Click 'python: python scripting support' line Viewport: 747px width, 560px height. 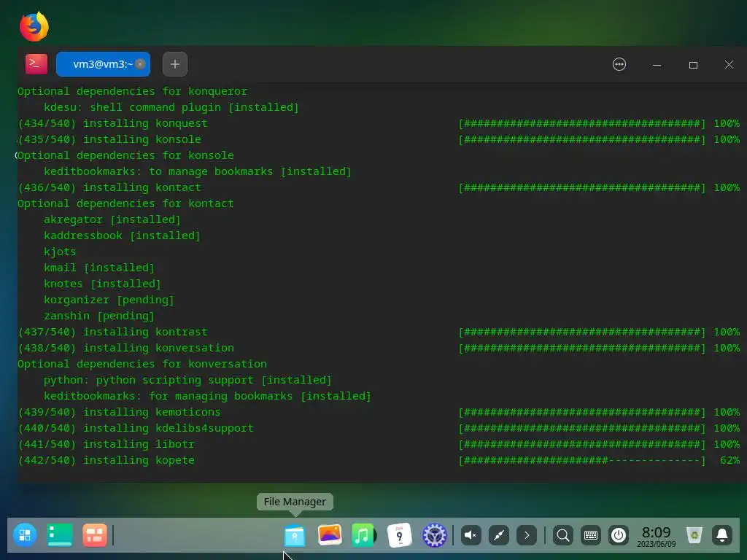coord(187,380)
